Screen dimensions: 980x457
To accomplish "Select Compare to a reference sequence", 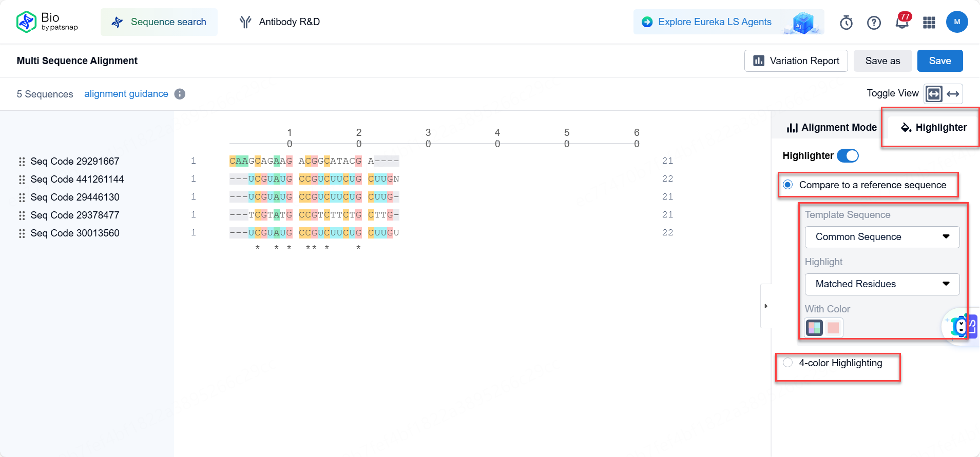I will click(788, 185).
